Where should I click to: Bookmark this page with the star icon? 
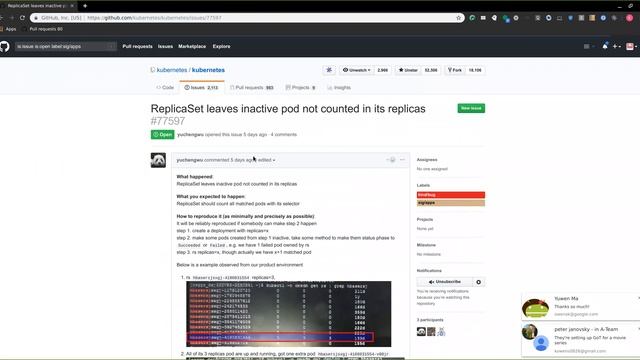458,18
